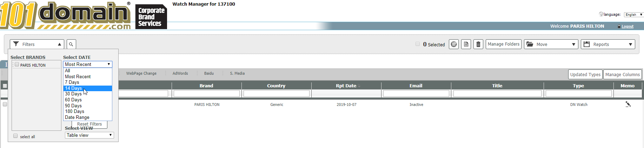The image size is (644, 148).
Task: Expand the Table view dropdown
Action: [89, 135]
